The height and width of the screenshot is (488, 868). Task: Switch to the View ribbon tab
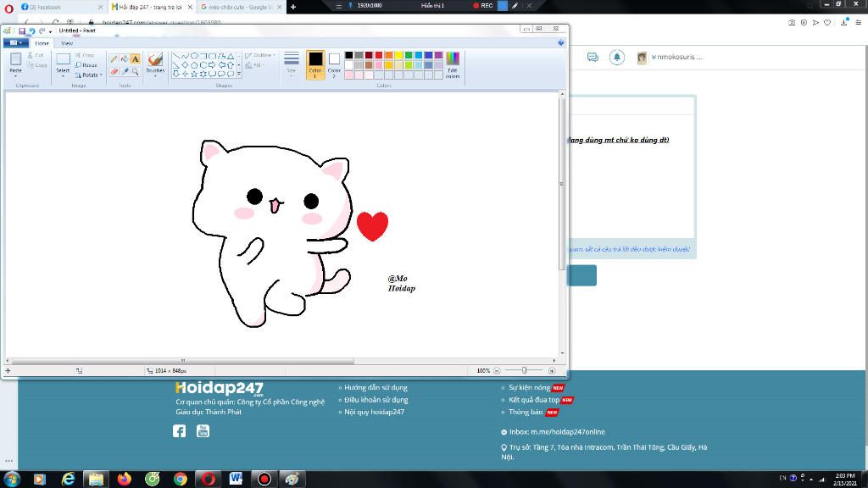tap(67, 43)
